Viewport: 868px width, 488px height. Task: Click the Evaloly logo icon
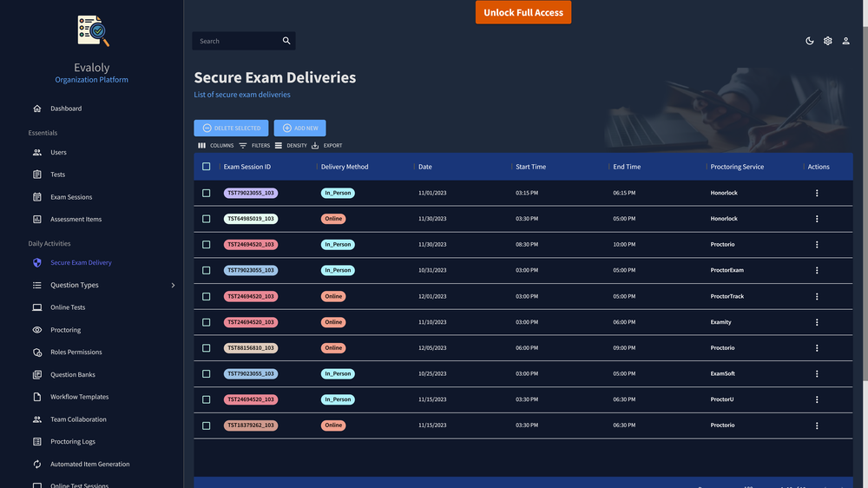coord(93,30)
